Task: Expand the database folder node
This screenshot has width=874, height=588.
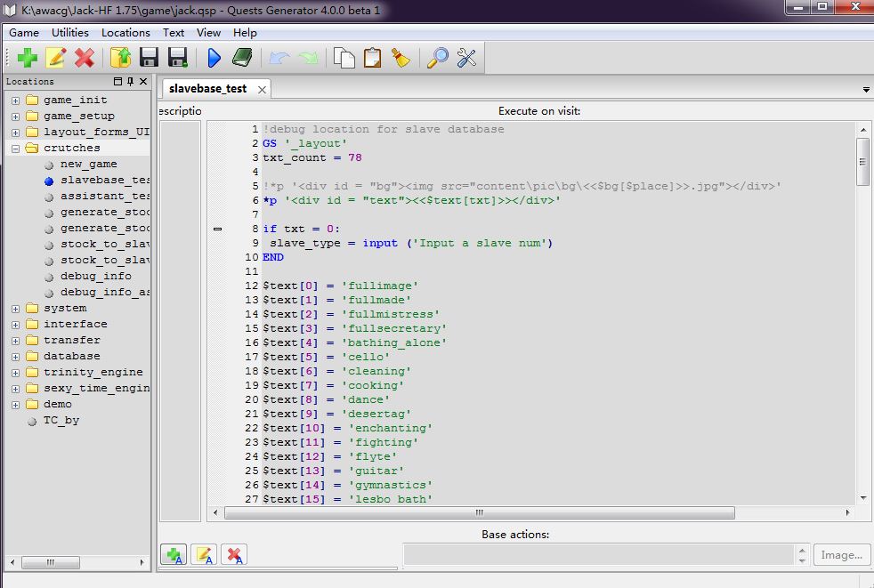Action: pos(15,357)
